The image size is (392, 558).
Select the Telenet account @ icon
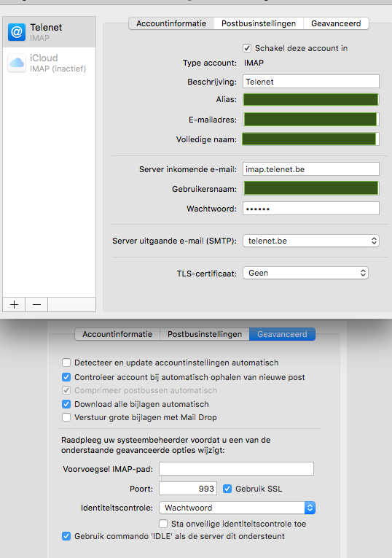[17, 32]
